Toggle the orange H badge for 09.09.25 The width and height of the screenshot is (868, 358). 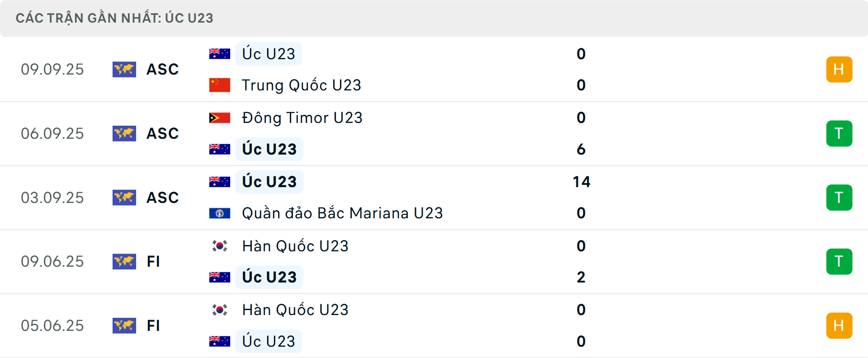[839, 69]
